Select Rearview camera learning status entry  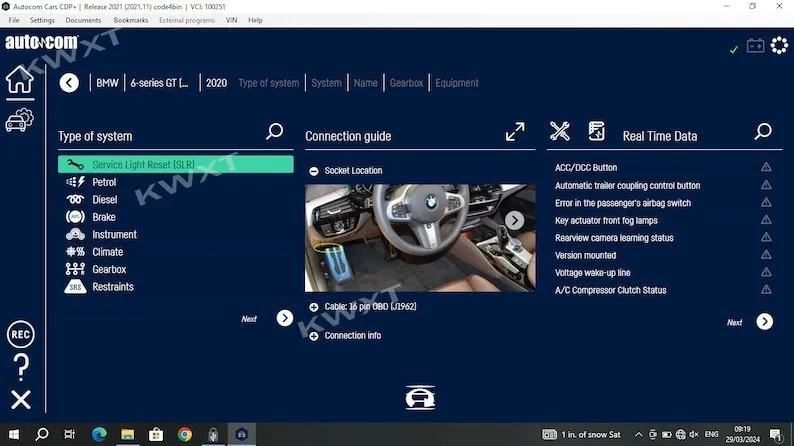coord(614,237)
